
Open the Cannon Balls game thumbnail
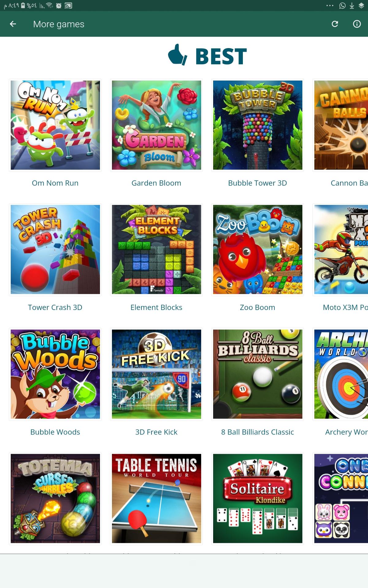pyautogui.click(x=340, y=125)
